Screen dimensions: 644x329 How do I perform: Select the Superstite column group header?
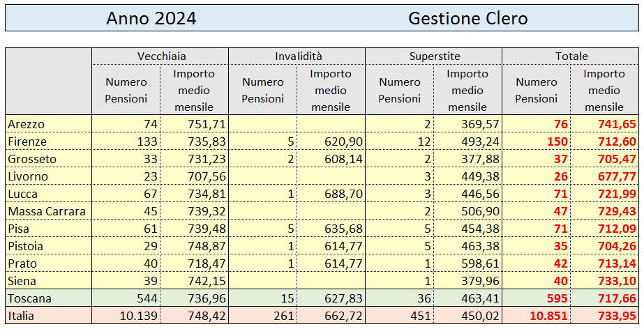coord(434,56)
